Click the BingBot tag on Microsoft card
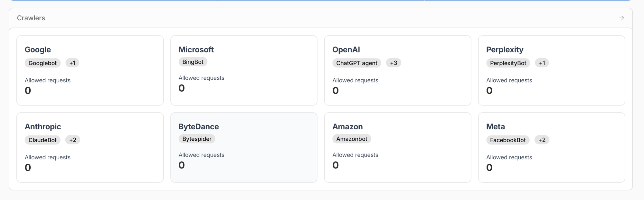 (x=193, y=62)
